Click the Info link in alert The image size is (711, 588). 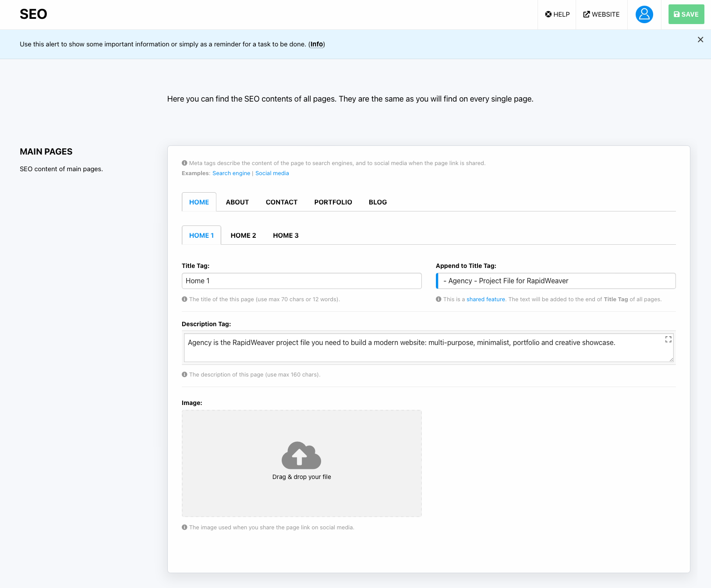317,44
